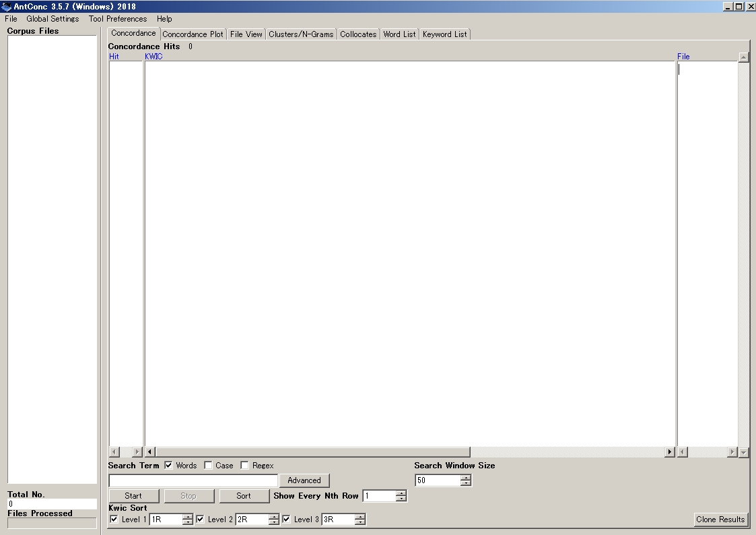The image size is (756, 535).
Task: Open the Tool Preferences menu
Action: (x=117, y=19)
